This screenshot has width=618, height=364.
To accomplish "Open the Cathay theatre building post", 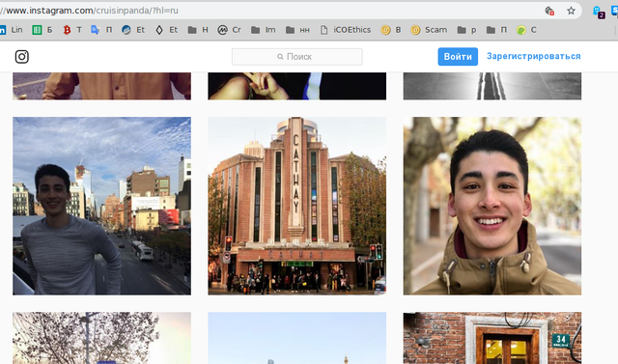I will [296, 206].
